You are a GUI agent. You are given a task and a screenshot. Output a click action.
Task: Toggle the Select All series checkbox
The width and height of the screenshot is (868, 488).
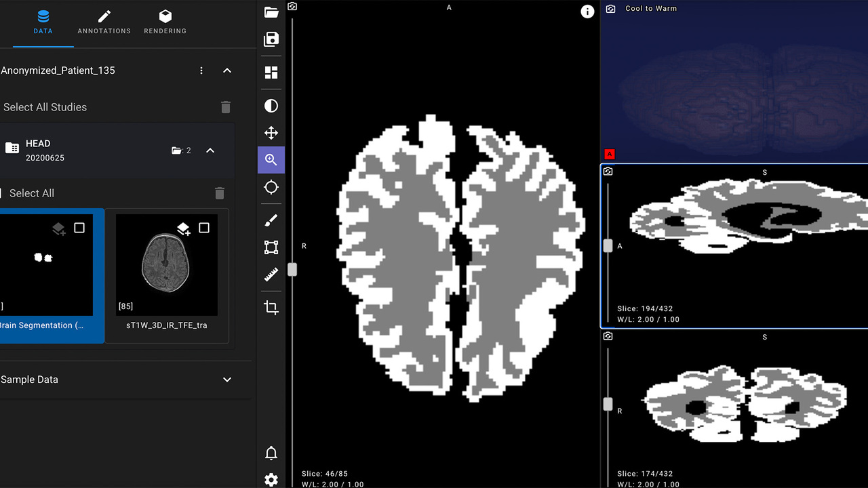(2, 193)
